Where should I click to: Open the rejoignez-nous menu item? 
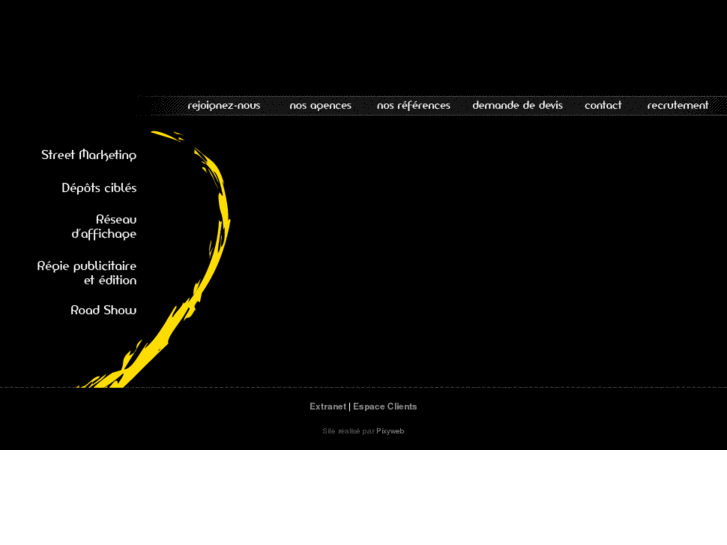[x=223, y=106]
